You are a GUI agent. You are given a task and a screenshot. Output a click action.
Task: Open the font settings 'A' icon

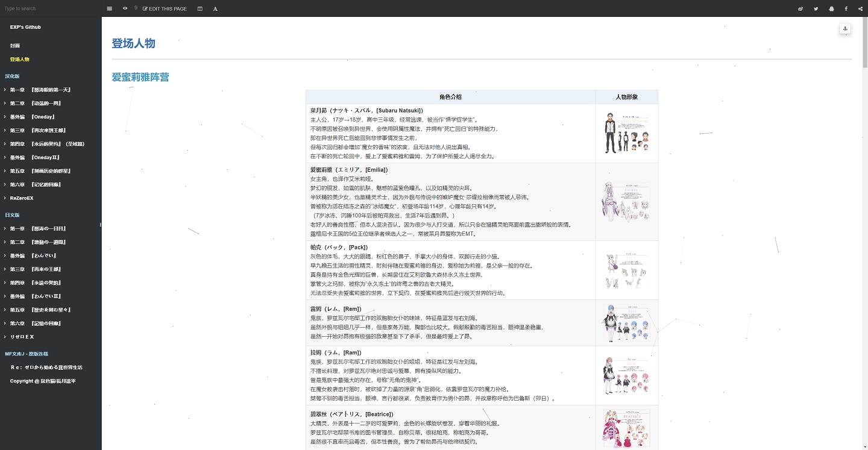click(215, 8)
